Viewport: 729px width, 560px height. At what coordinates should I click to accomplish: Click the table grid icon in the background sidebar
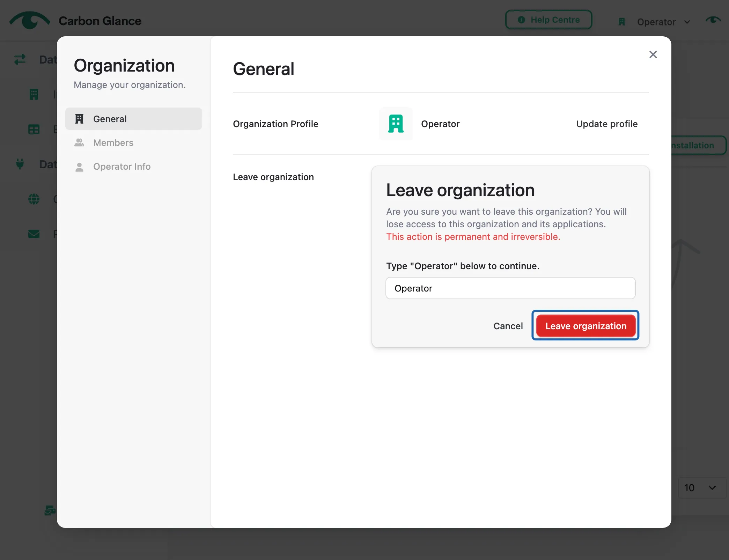point(34,130)
